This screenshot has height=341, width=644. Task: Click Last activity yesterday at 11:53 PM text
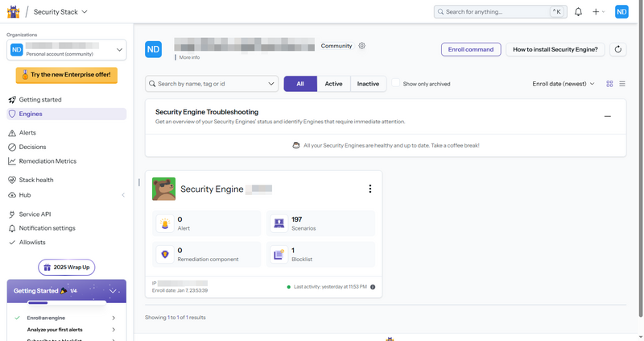[330, 287]
